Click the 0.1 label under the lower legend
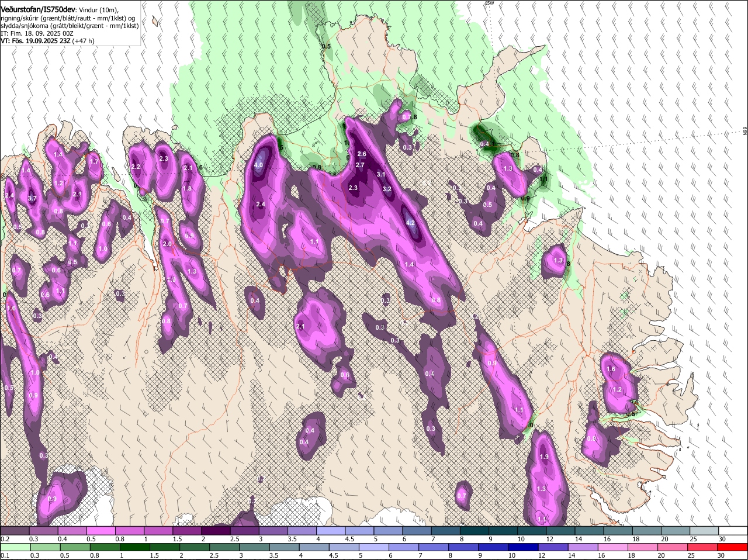Viewport: 748px width, 560px height. pos(5,555)
